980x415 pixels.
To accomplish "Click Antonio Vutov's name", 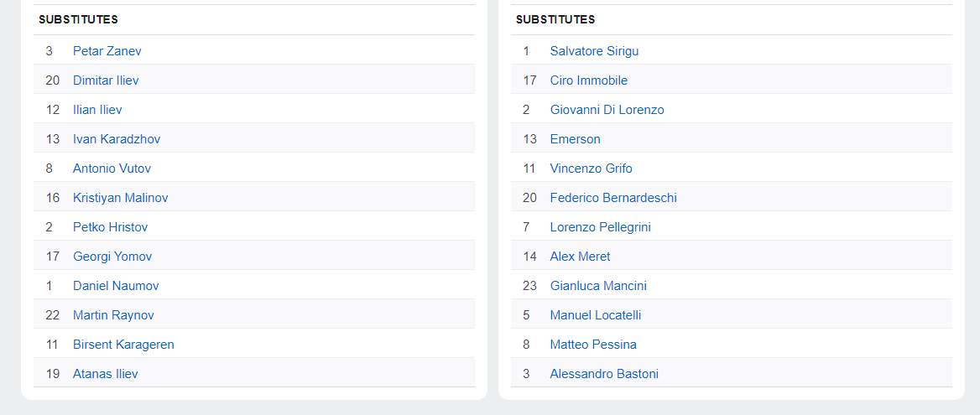I will pos(112,169).
